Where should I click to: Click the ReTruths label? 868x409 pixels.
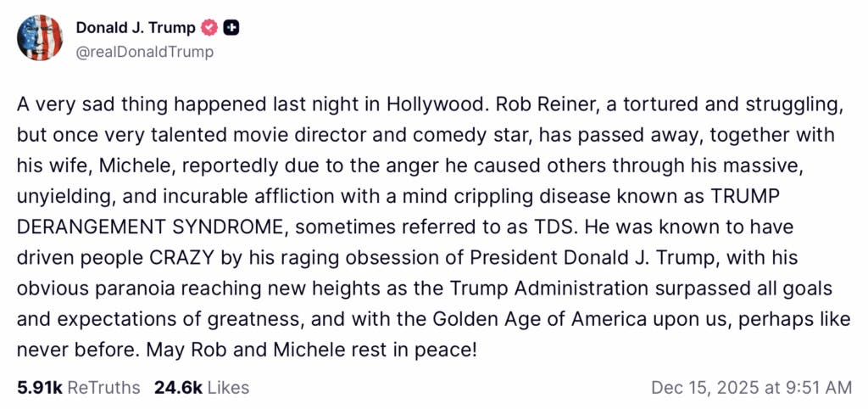coord(103,388)
